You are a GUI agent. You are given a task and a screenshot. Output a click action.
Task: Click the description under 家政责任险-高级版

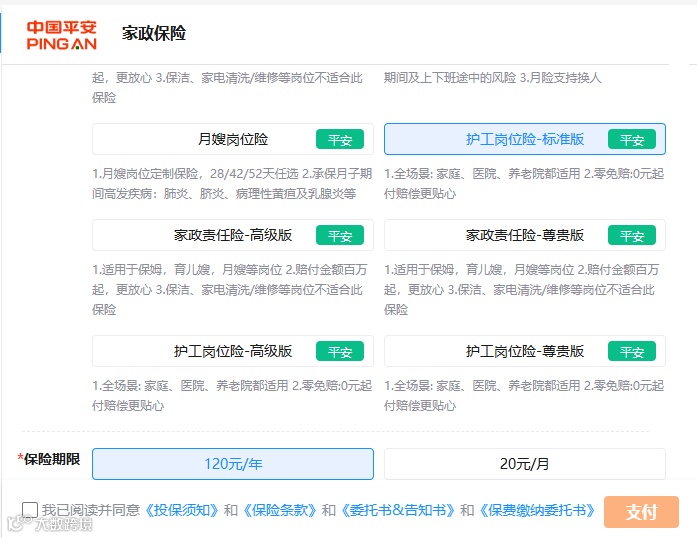pyautogui.click(x=230, y=289)
